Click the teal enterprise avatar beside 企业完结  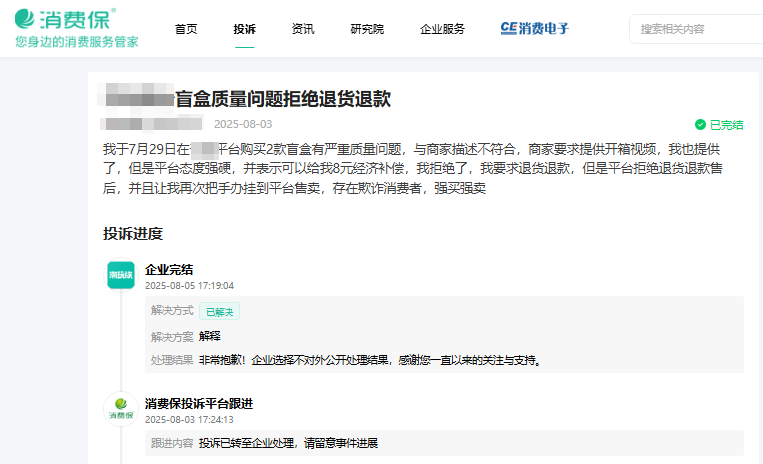pyautogui.click(x=121, y=275)
